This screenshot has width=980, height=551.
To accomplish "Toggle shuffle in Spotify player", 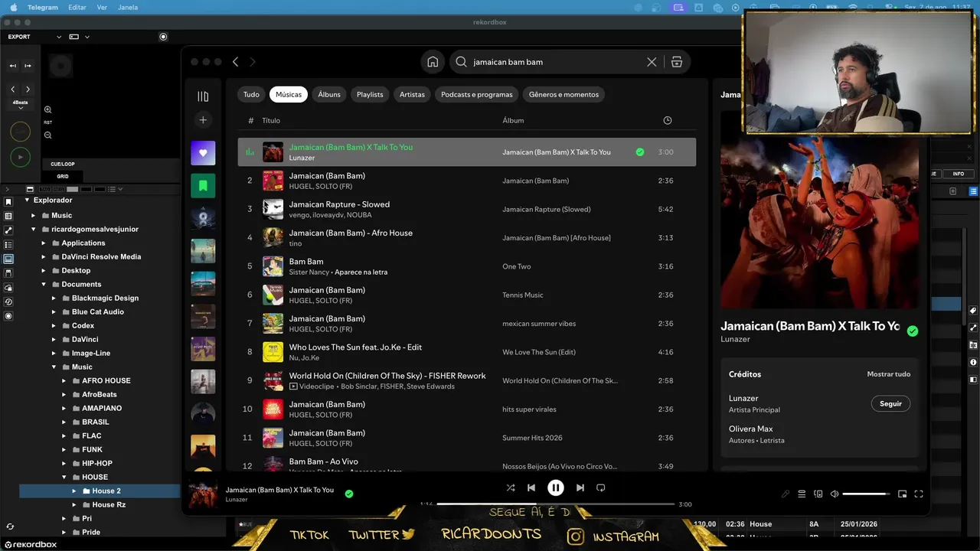I will [x=511, y=487].
